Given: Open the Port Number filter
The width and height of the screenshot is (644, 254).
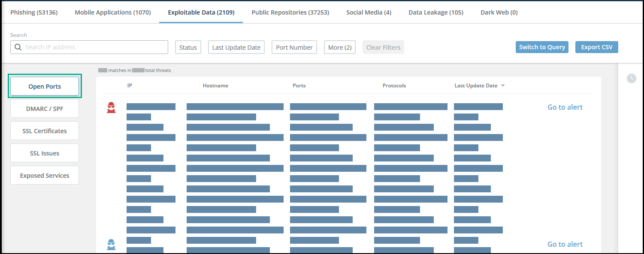Looking at the screenshot, I should pyautogui.click(x=294, y=48).
